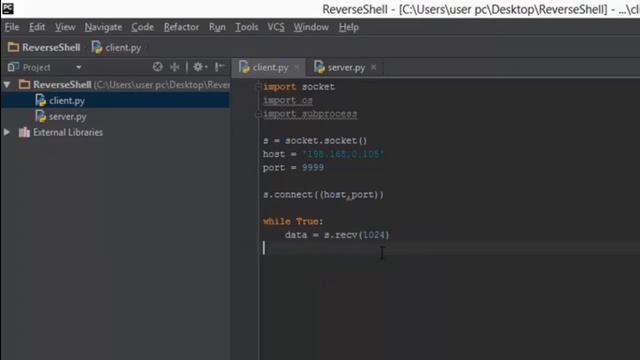Click the 'import subprocess' code line

[x=310, y=114]
